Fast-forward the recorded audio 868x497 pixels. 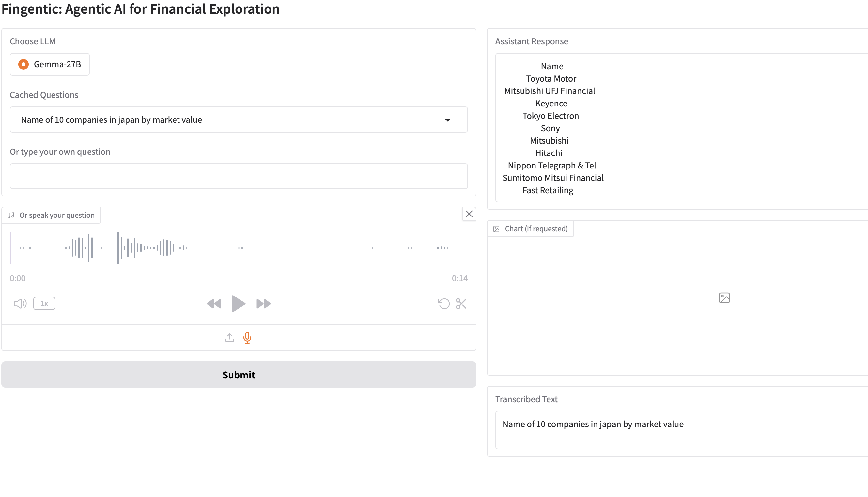263,303
